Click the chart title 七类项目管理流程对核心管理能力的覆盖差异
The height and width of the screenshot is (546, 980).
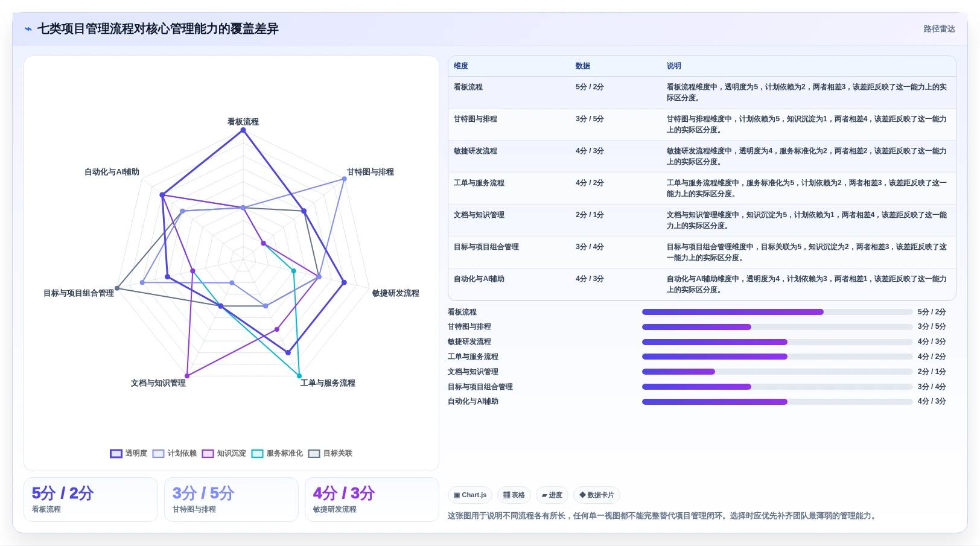click(x=158, y=29)
